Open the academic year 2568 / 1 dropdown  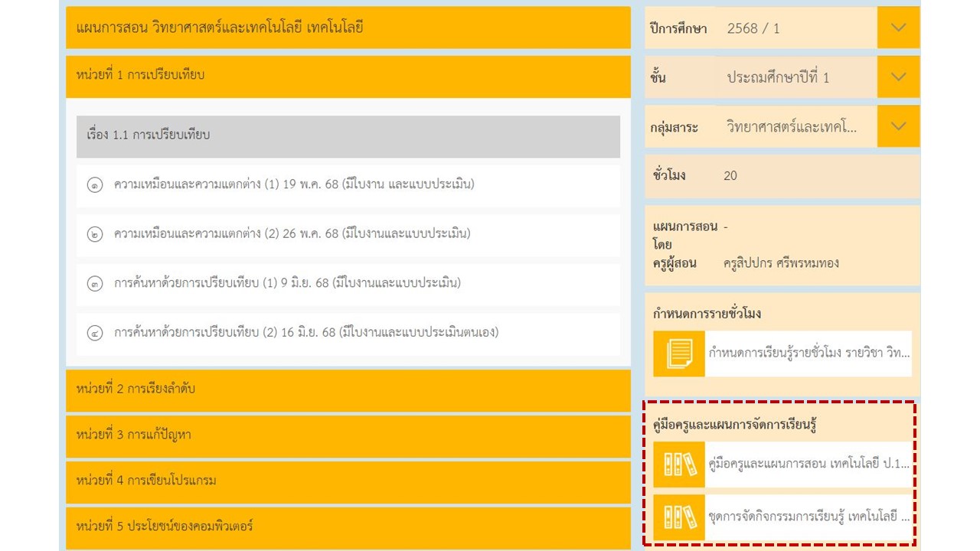pyautogui.click(x=898, y=28)
